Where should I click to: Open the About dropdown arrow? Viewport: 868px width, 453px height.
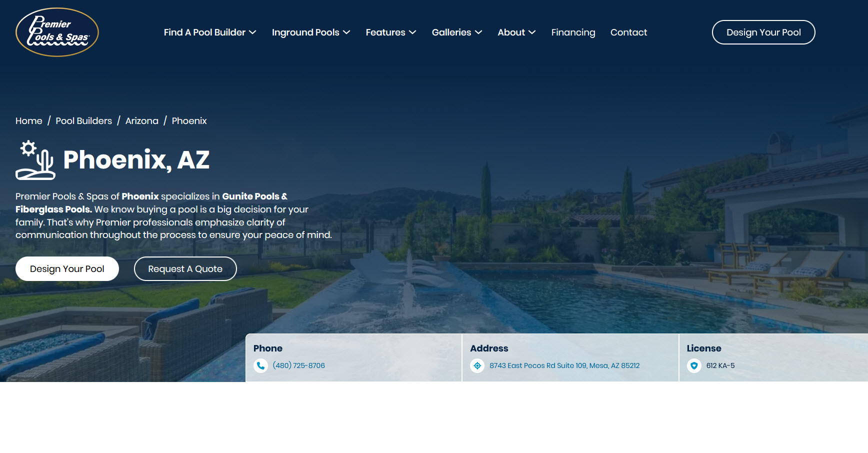(532, 32)
